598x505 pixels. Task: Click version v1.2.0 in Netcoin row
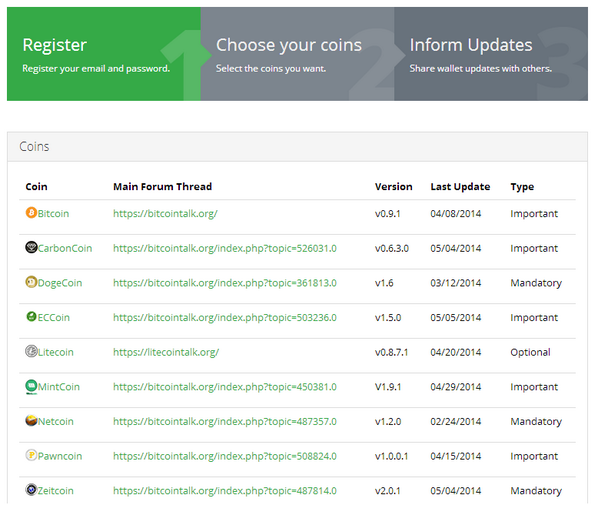(x=388, y=422)
